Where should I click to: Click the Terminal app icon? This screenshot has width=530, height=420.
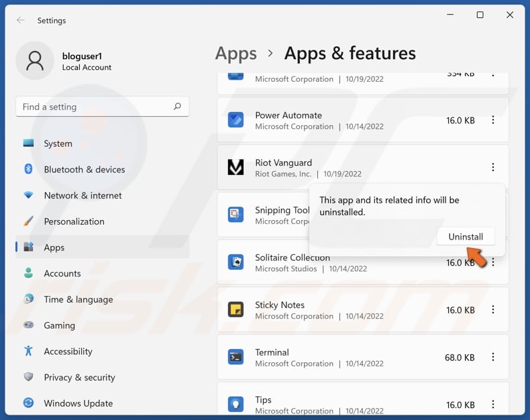coord(235,358)
